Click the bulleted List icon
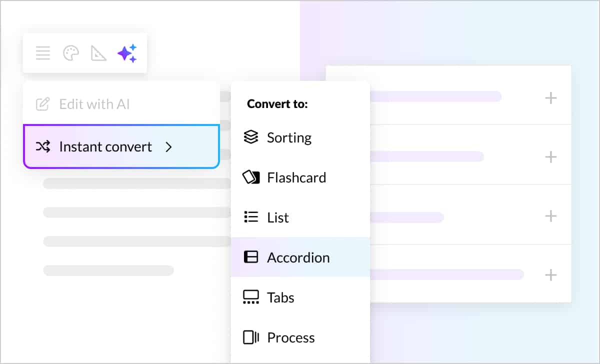This screenshot has height=364, width=600. pos(250,217)
